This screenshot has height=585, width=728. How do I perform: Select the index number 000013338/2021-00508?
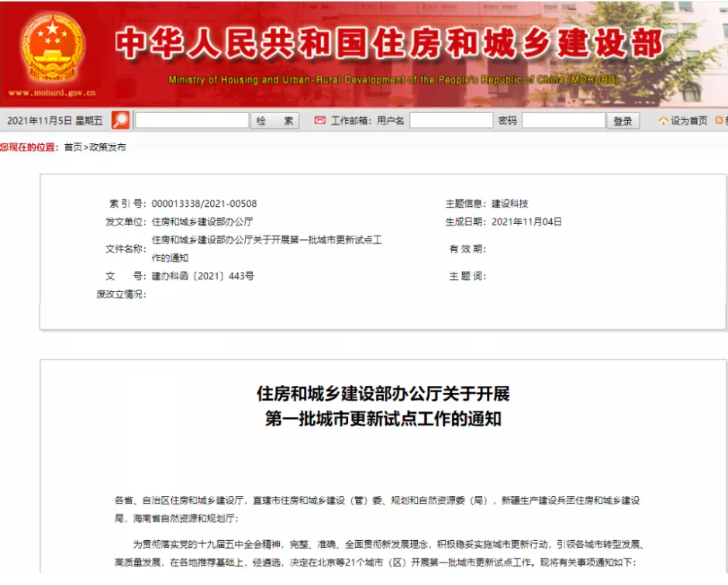[204, 204]
